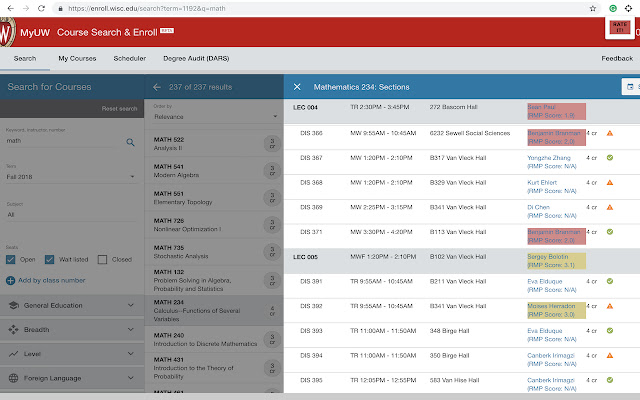Viewport: 640px width, 400px height.
Task: Toggle the Wait-listed seats checkbox
Action: pos(53,259)
